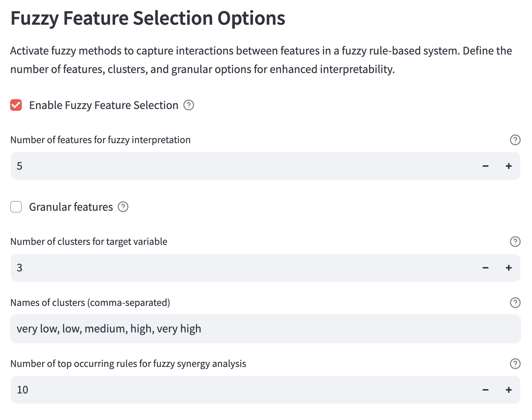Increase number of clusters for target variable
The height and width of the screenshot is (420, 532).
pyautogui.click(x=508, y=268)
